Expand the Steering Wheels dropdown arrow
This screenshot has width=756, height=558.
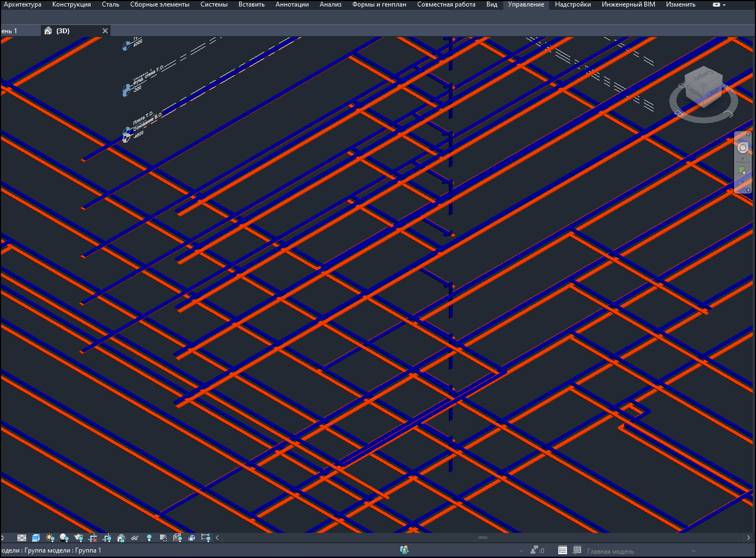pos(743,159)
